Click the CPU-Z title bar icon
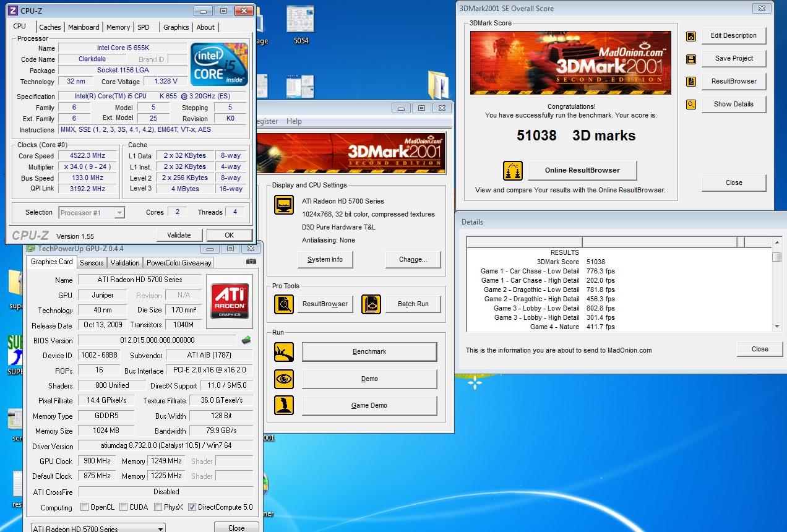 tap(14, 11)
